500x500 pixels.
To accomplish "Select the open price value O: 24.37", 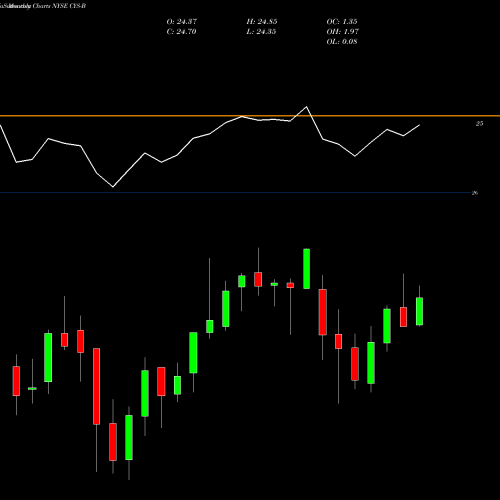I will point(182,22).
